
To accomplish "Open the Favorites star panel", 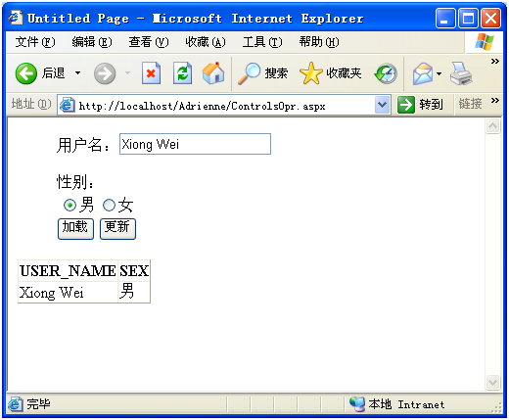I will click(x=310, y=73).
